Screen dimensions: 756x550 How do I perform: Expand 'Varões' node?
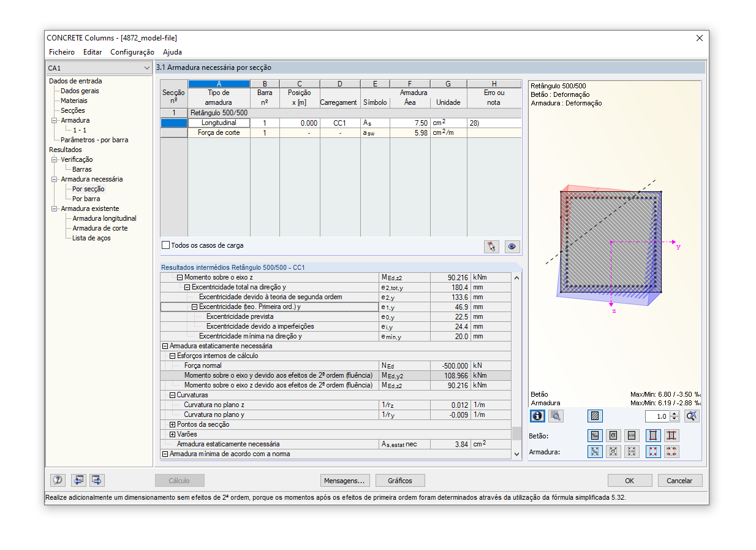coord(173,434)
